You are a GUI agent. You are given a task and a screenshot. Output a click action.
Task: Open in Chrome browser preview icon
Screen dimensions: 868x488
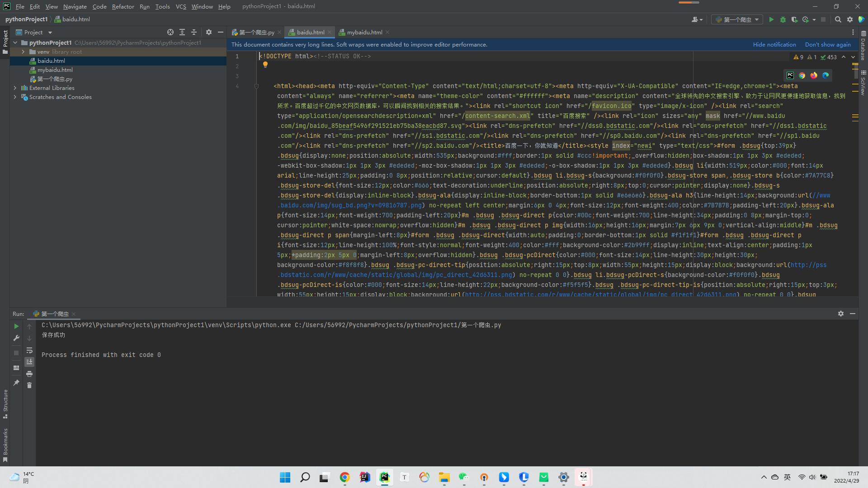(802, 75)
